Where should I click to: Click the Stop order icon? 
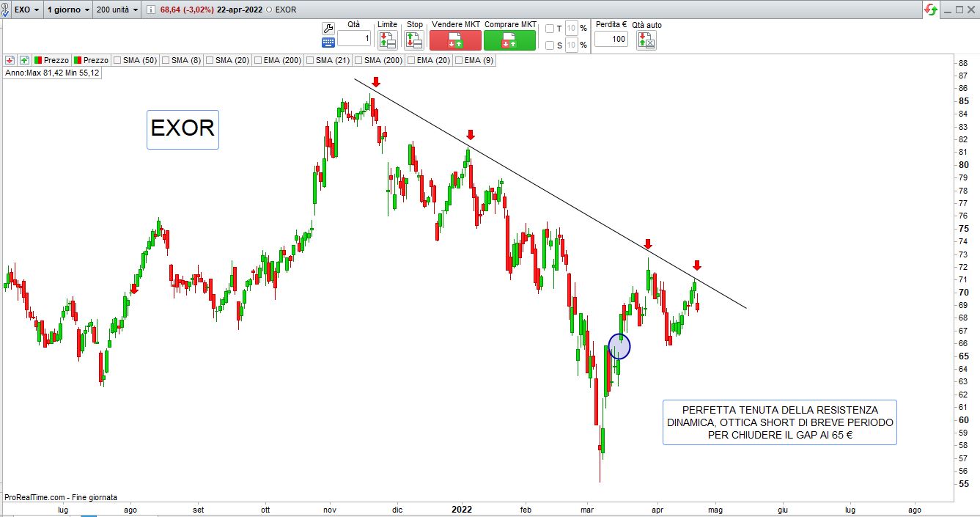coord(414,40)
